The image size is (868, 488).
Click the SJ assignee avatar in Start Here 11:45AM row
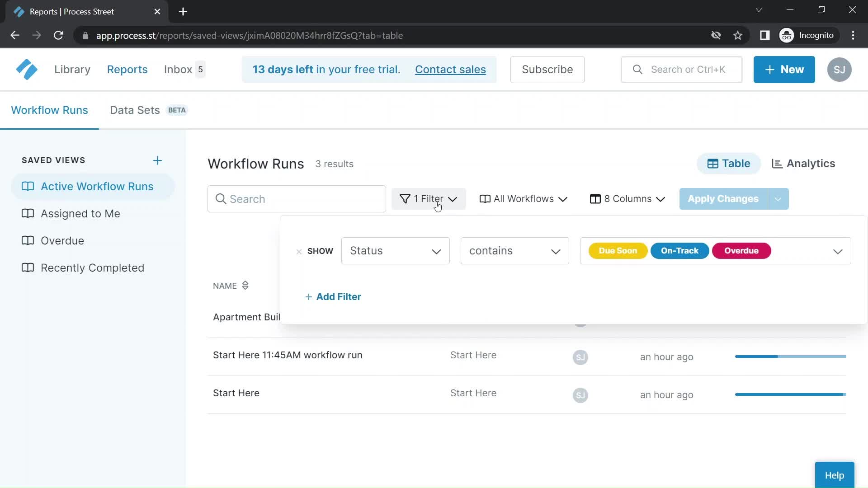coord(580,357)
